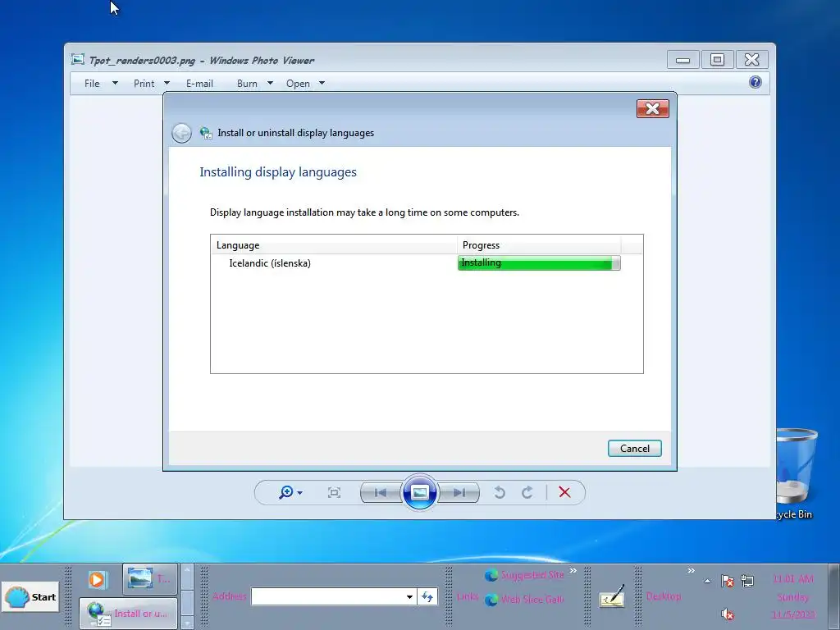Open zoom slider dropdown arrow
The width and height of the screenshot is (840, 630).
pos(300,493)
